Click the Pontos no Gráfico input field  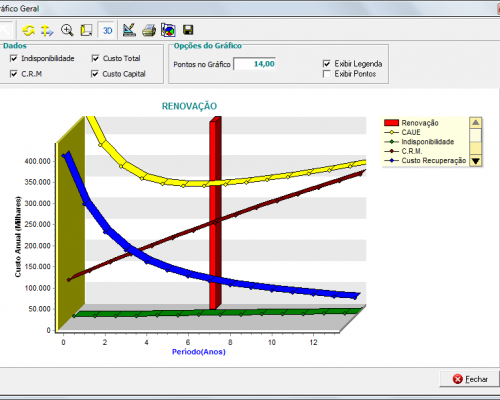[255, 64]
